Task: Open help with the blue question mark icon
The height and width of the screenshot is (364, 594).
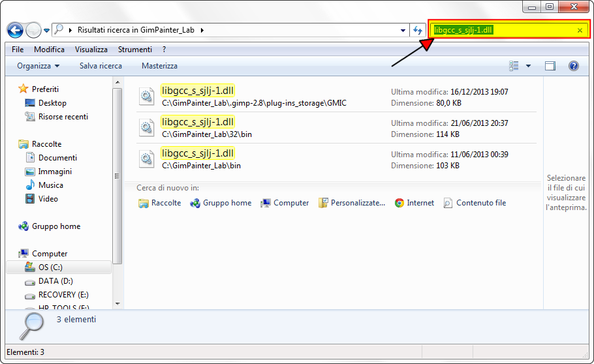Action: click(574, 66)
